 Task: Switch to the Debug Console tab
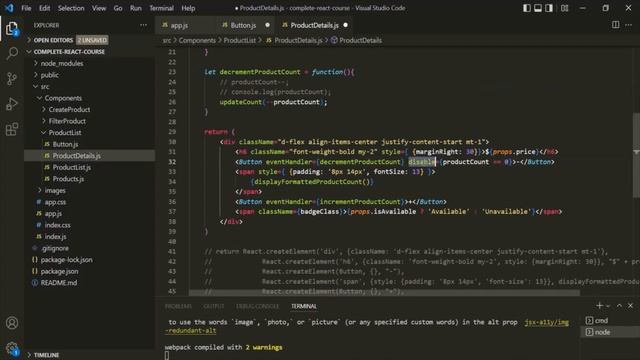tap(258, 306)
